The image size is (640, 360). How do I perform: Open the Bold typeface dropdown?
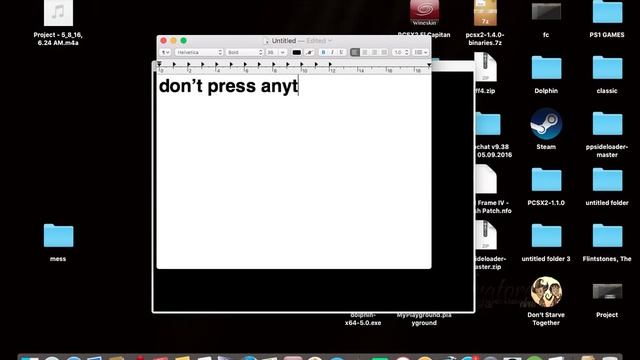click(245, 52)
